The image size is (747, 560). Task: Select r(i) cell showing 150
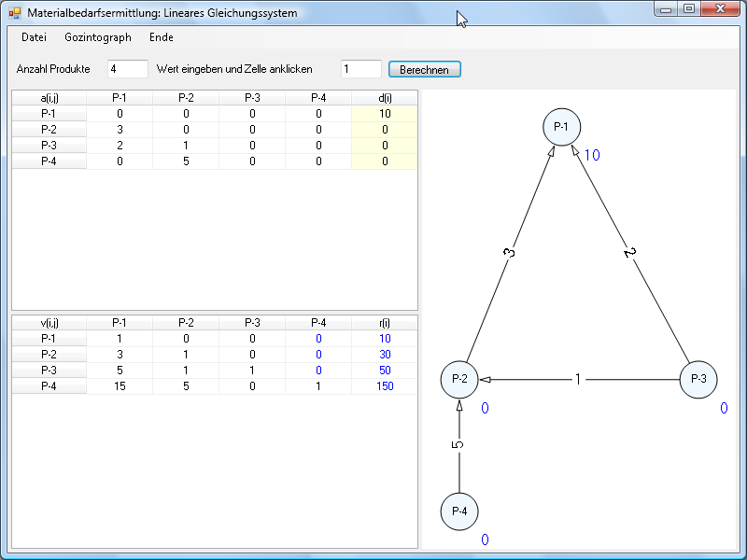[385, 386]
